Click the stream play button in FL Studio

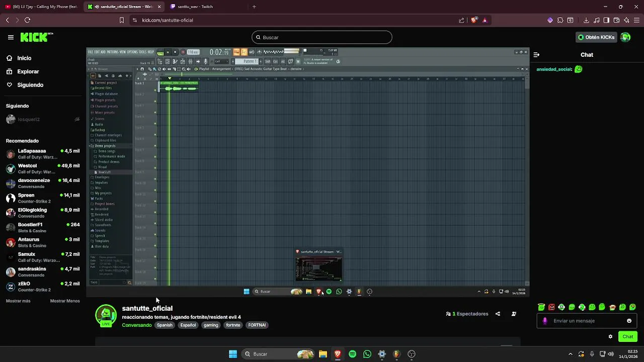[x=168, y=52]
